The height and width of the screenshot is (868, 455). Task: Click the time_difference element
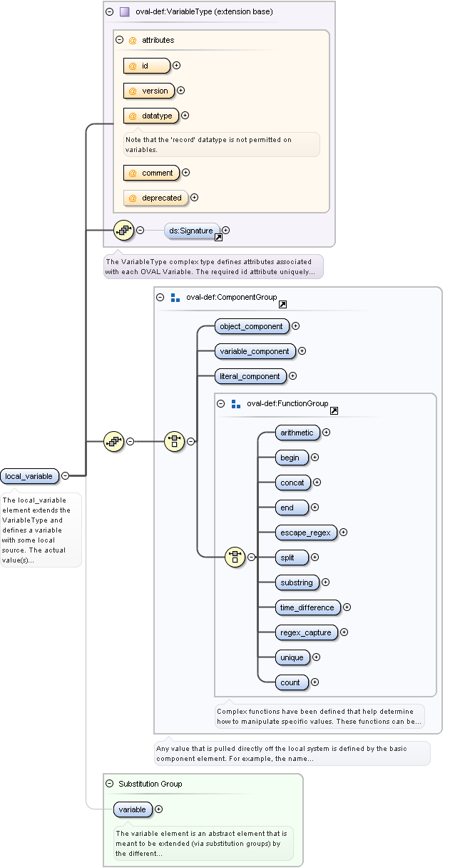click(307, 607)
